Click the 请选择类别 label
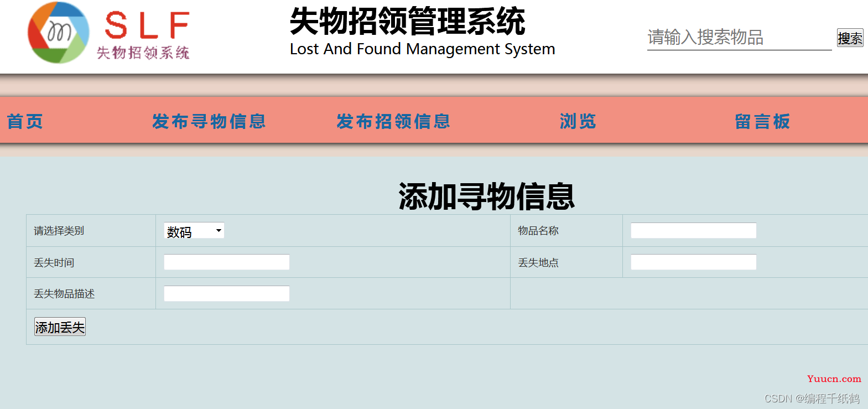The height and width of the screenshot is (409, 868). pyautogui.click(x=59, y=231)
